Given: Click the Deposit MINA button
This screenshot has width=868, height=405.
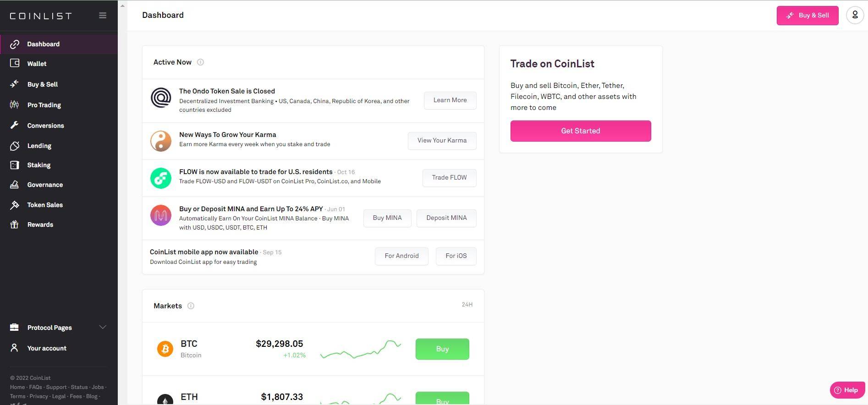Looking at the screenshot, I should click(446, 218).
